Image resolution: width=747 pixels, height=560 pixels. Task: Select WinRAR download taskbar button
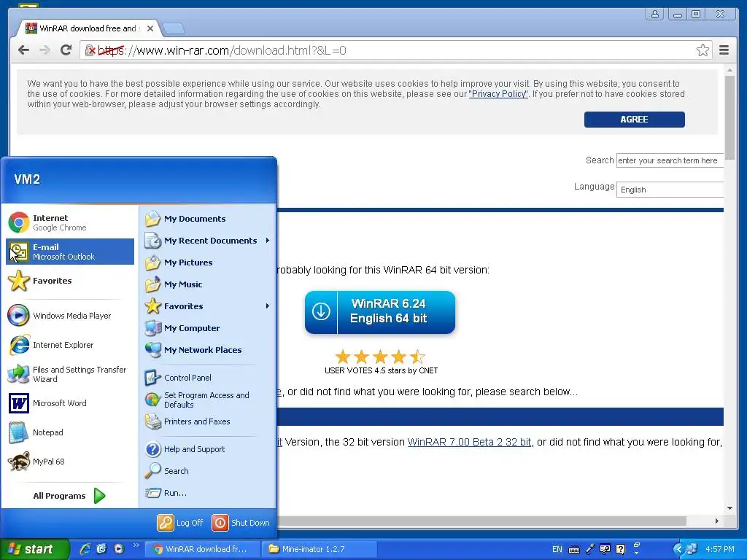click(x=202, y=549)
